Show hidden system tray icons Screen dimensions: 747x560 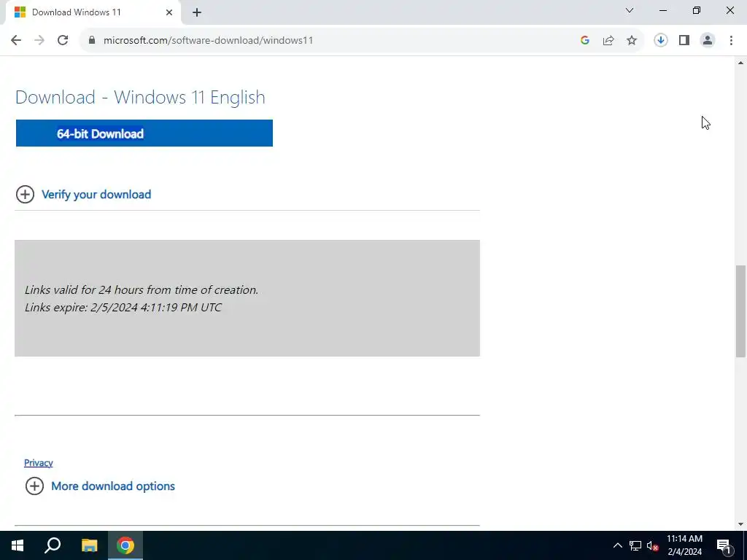[x=617, y=545]
